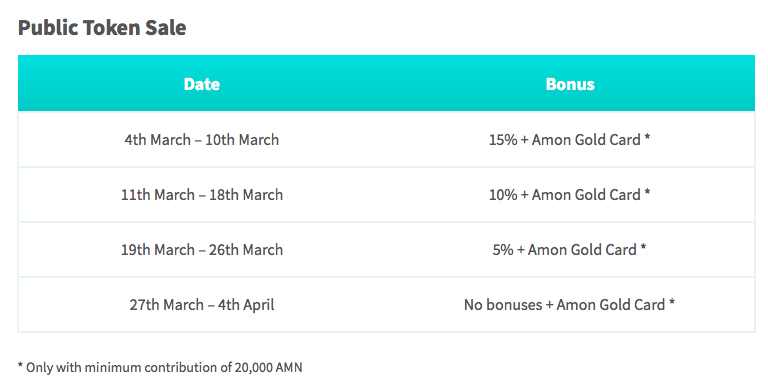Click the footnote's leading asterisk
Image resolution: width=768 pixels, height=391 pixels.
point(21,366)
